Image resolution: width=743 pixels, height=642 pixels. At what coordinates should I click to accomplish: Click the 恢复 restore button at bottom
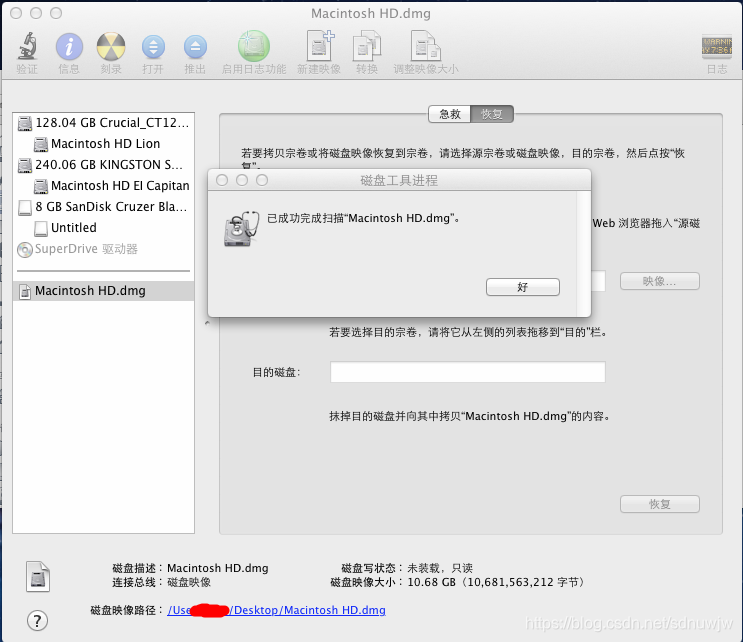660,504
